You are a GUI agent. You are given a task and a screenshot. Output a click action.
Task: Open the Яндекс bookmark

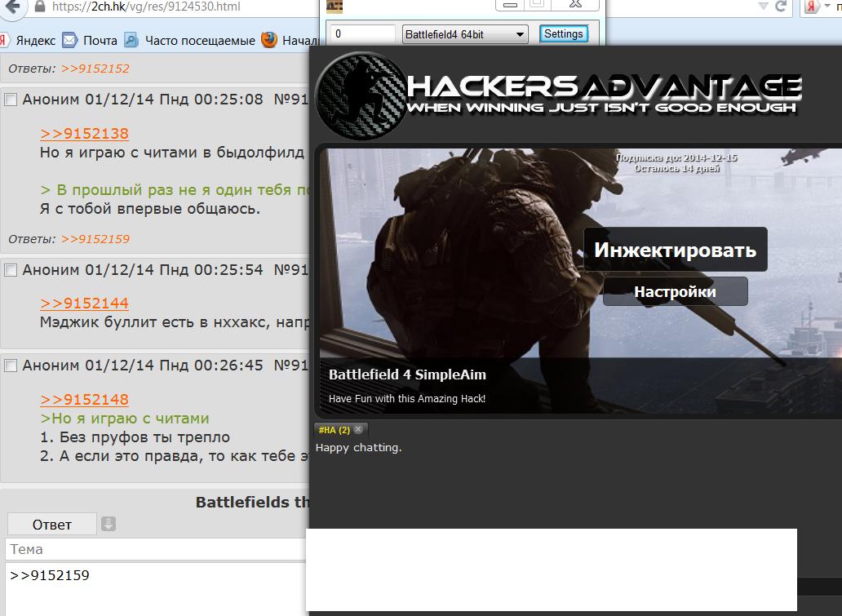pyautogui.click(x=28, y=40)
